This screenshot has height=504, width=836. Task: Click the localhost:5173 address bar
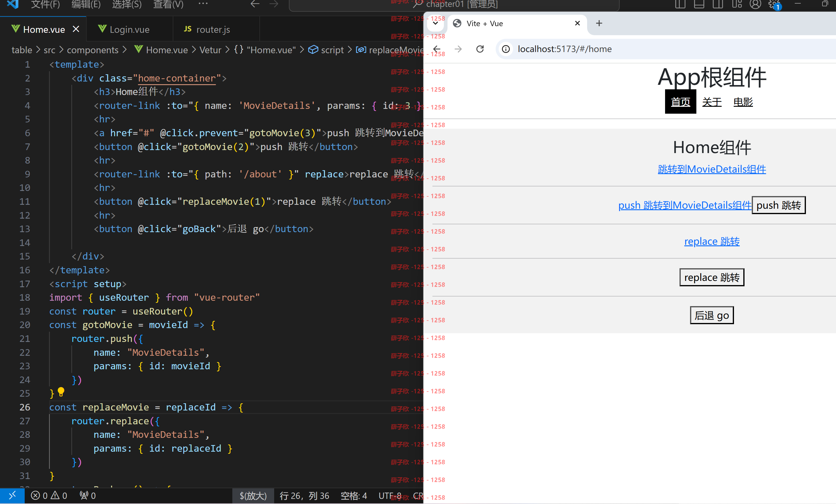[665, 49]
